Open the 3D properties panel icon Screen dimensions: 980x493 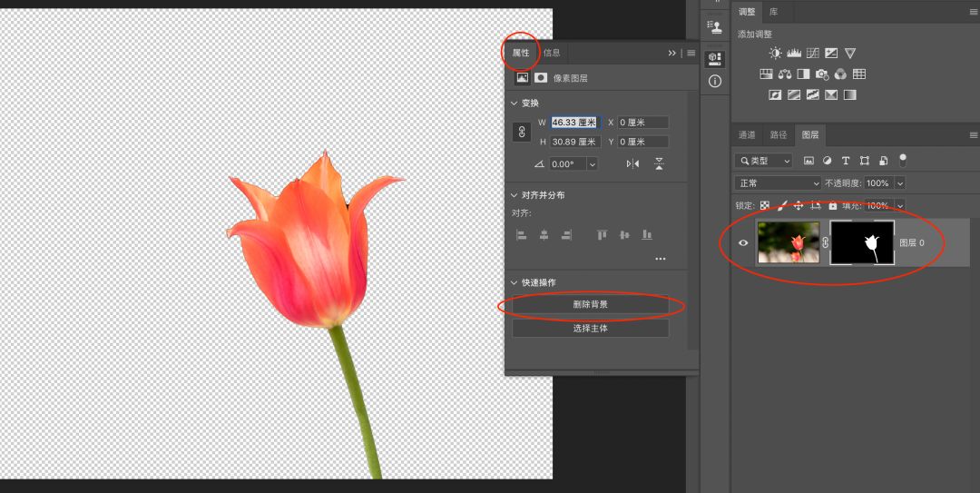pos(715,59)
